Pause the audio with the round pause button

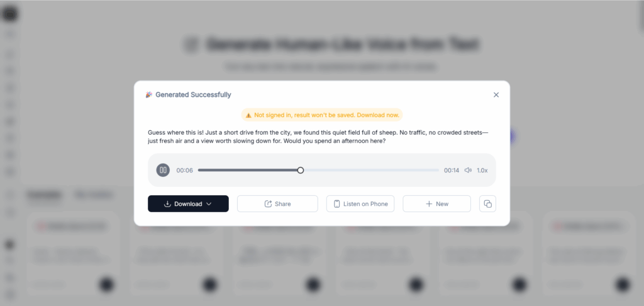[163, 170]
